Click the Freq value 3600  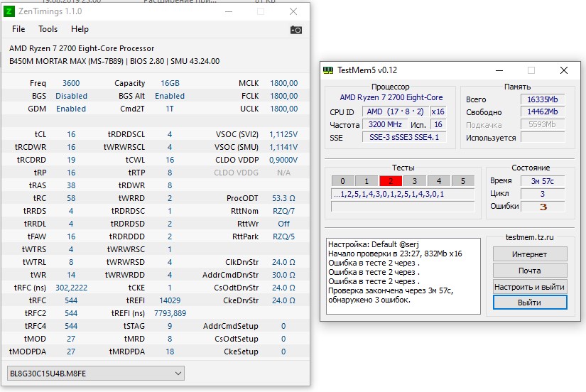(x=71, y=83)
